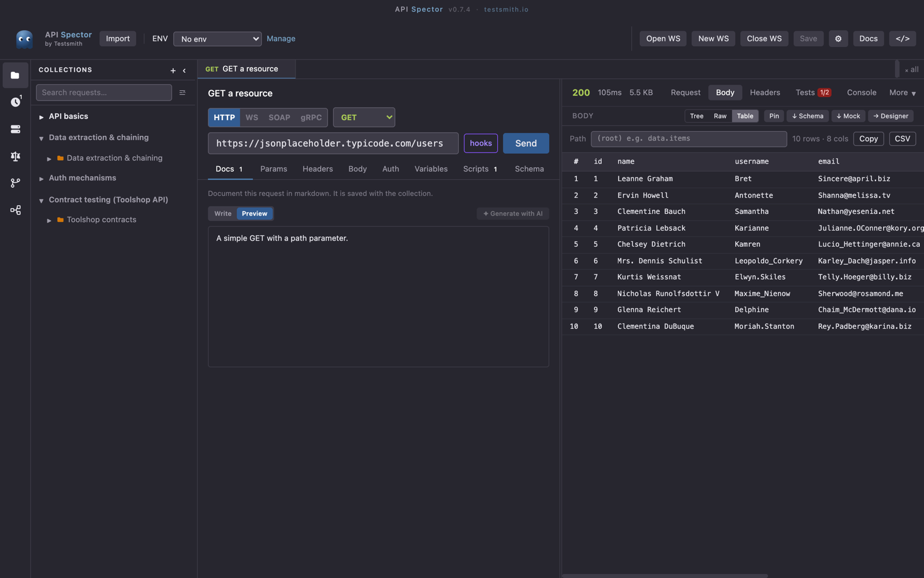
Task: Click the horizontal scrollbar under response table
Action: tap(665, 576)
